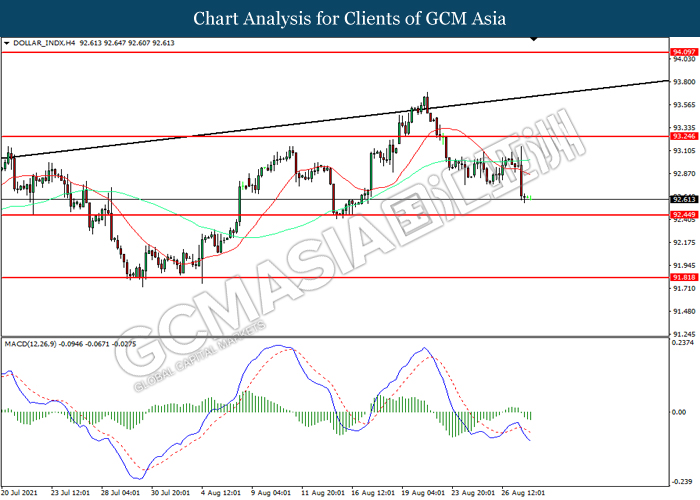Click the 93.335 price scale value
This screenshot has width=700, height=500.
(684, 128)
